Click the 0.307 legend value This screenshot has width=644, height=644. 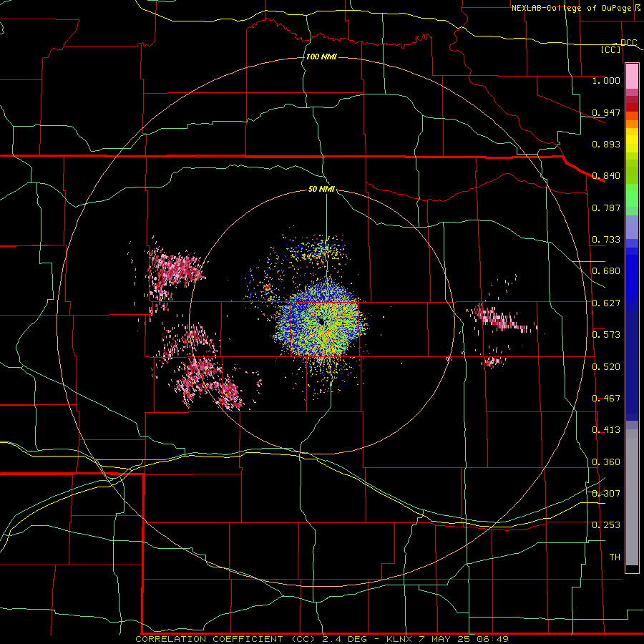[x=606, y=494]
